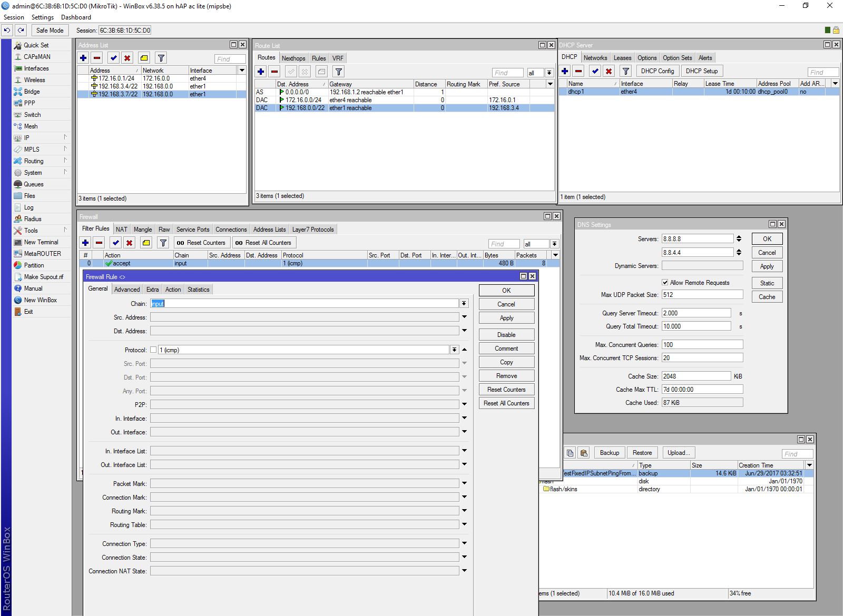Click the Backup button in File List

(610, 453)
